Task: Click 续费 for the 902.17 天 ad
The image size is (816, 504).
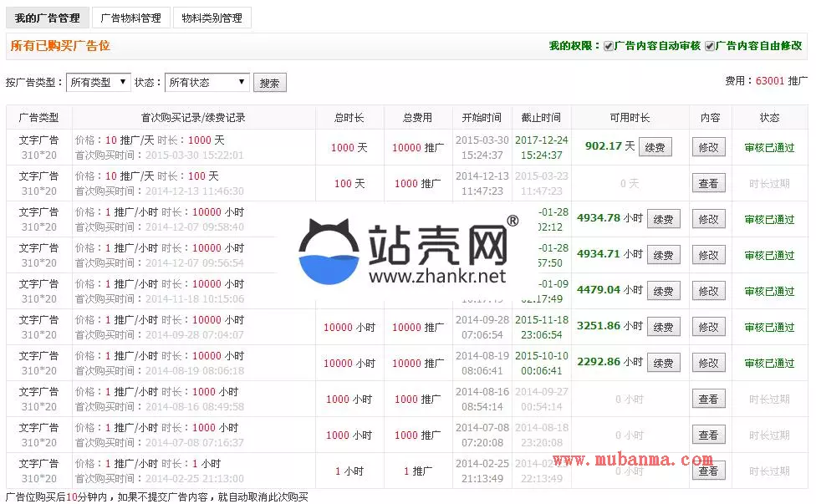Action: 655,148
